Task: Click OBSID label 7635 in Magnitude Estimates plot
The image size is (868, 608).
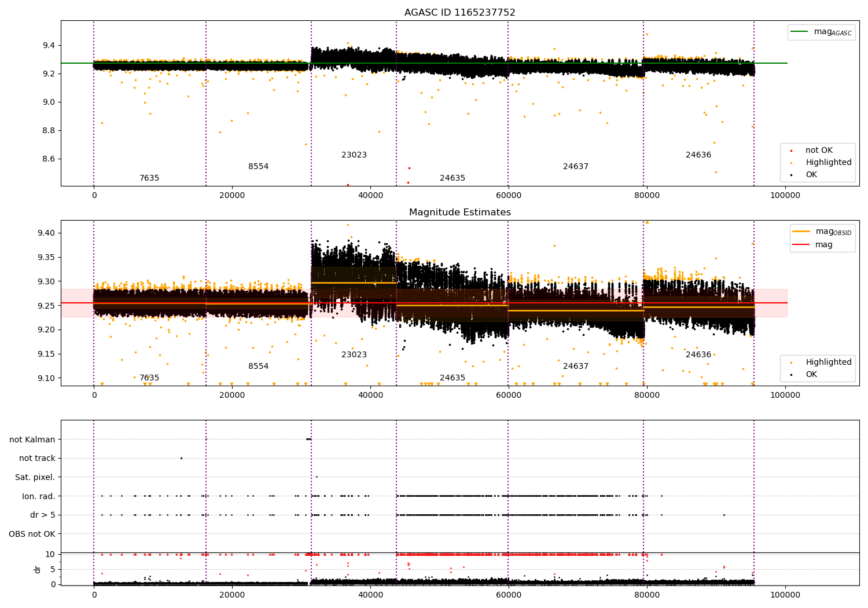Action: click(x=149, y=378)
